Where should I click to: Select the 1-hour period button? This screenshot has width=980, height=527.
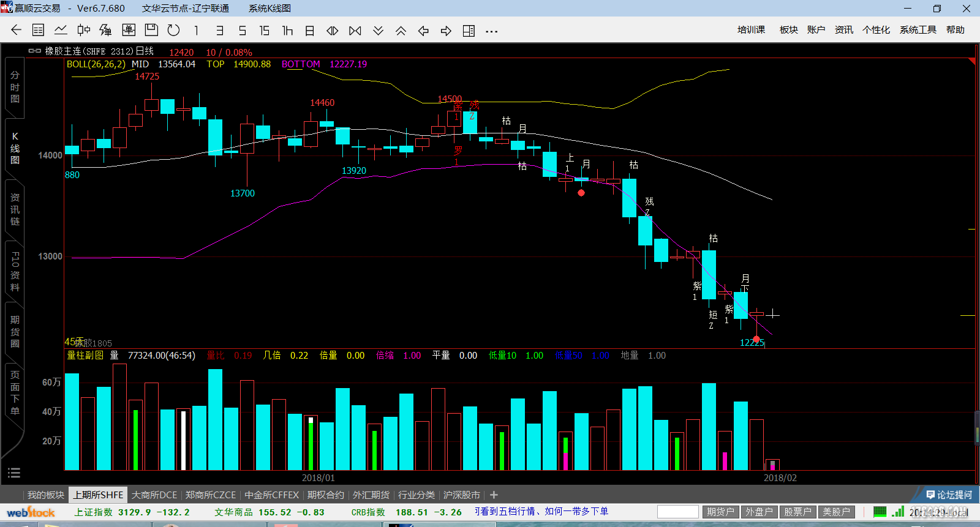[x=287, y=30]
